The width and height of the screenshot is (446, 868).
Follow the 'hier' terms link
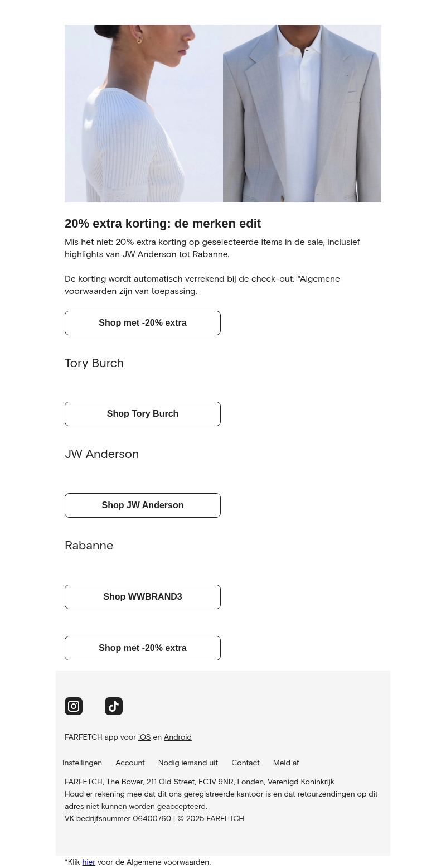(x=89, y=862)
